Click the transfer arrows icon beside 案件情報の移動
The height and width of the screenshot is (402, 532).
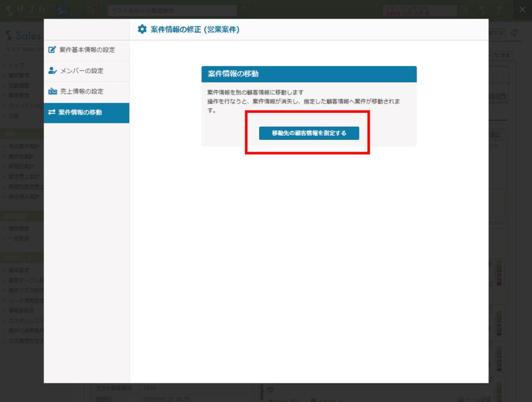tap(52, 112)
